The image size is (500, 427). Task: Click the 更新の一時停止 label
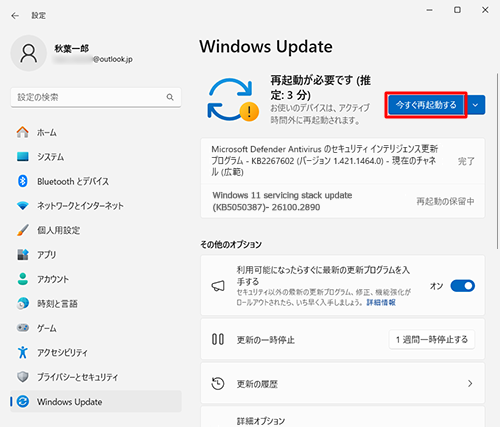266,340
